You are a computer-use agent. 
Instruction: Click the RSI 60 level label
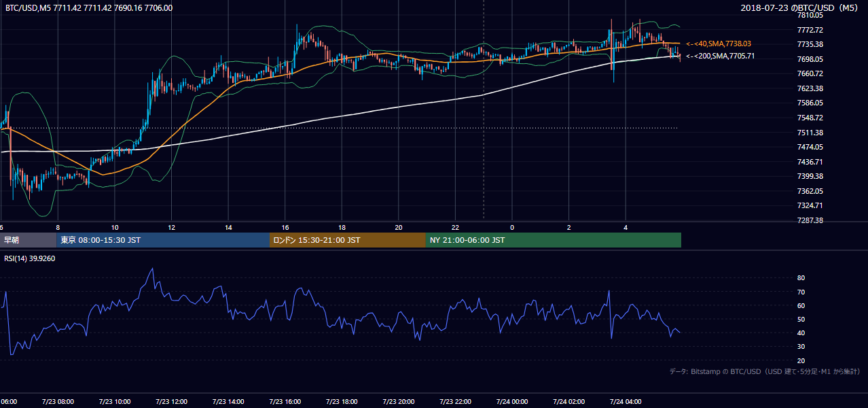801,306
